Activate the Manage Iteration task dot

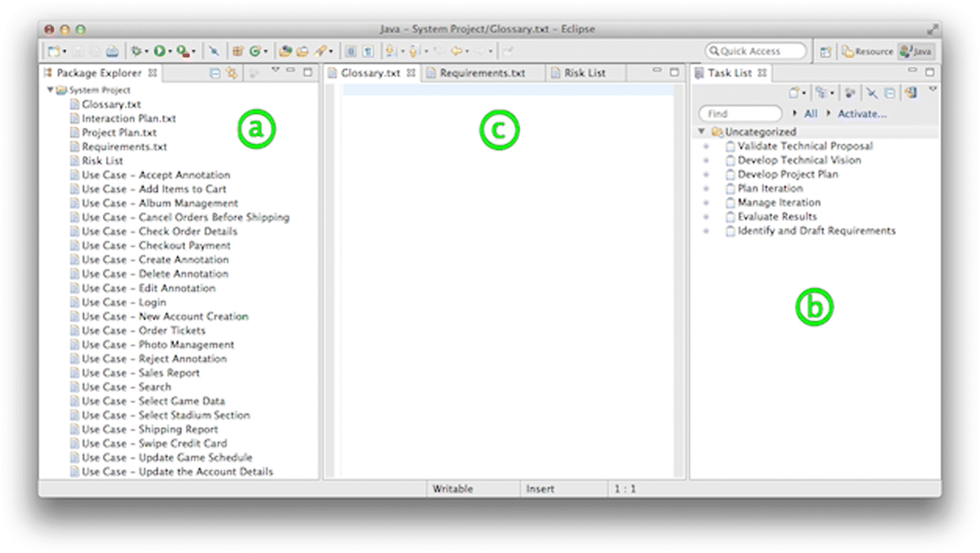pos(706,202)
